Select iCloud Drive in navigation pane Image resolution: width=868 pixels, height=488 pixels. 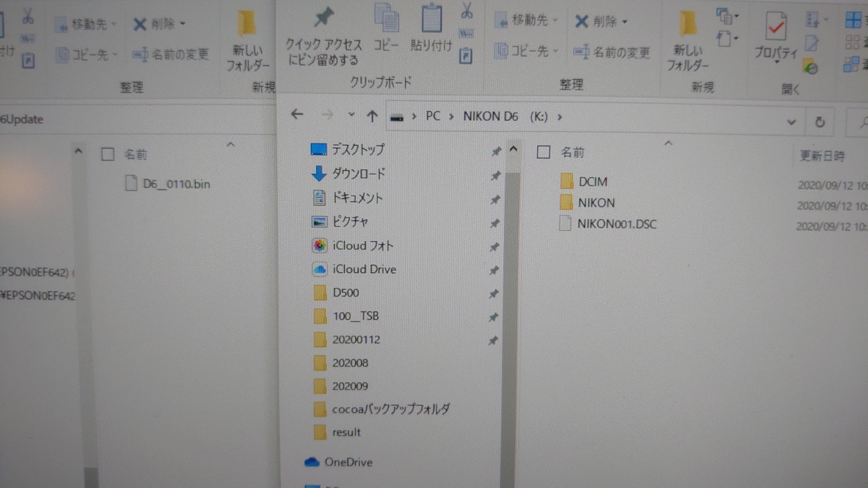coord(363,269)
